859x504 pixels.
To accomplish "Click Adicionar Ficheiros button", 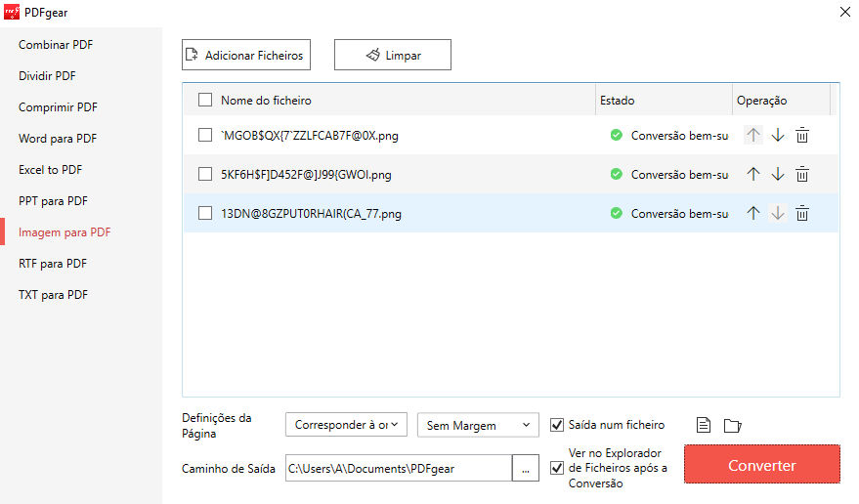I will pyautogui.click(x=246, y=55).
